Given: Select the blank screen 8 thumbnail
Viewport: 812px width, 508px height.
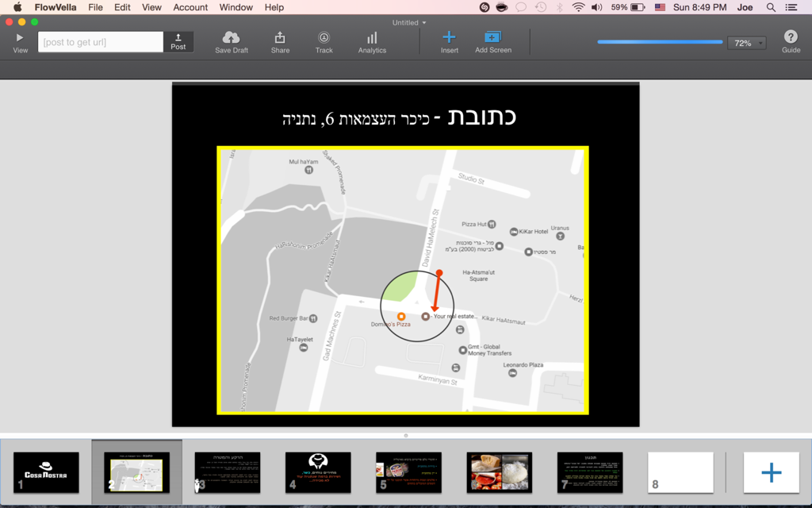Looking at the screenshot, I should 680,472.
